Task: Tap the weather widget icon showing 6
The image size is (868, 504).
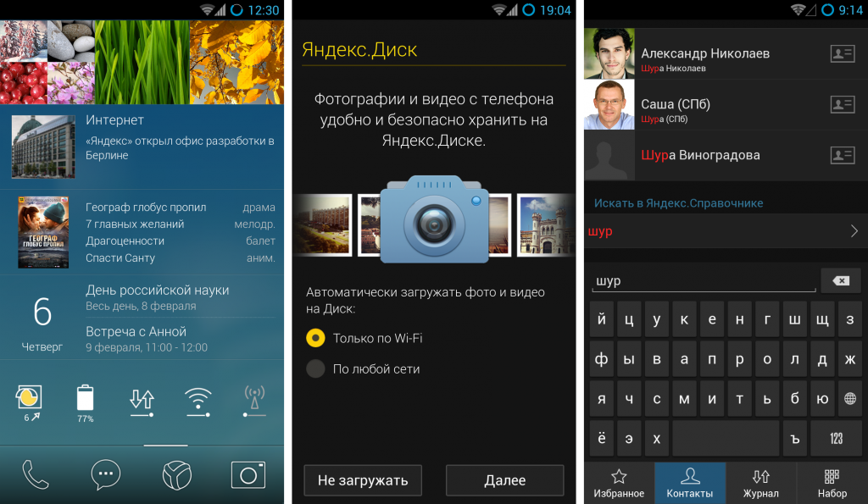Action: (29, 402)
